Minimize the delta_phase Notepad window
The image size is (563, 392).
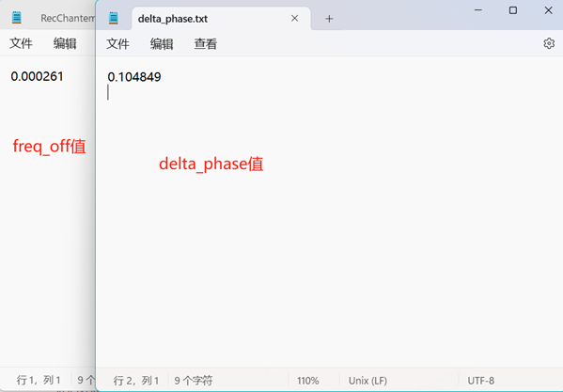[x=478, y=10]
